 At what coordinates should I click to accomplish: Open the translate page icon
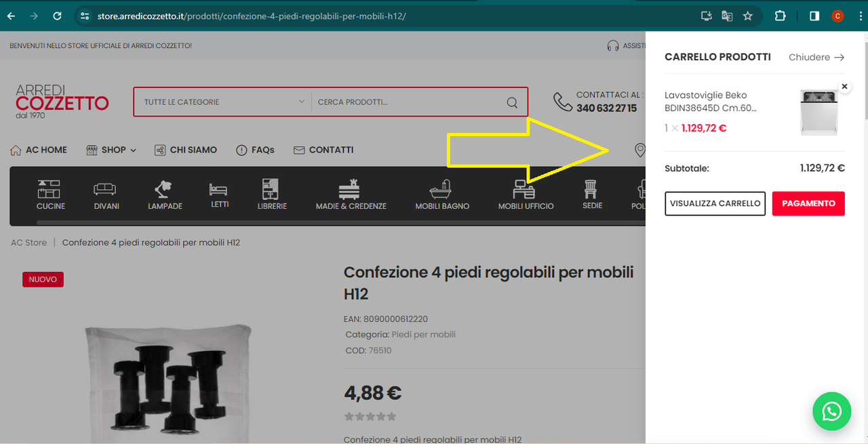[727, 16]
